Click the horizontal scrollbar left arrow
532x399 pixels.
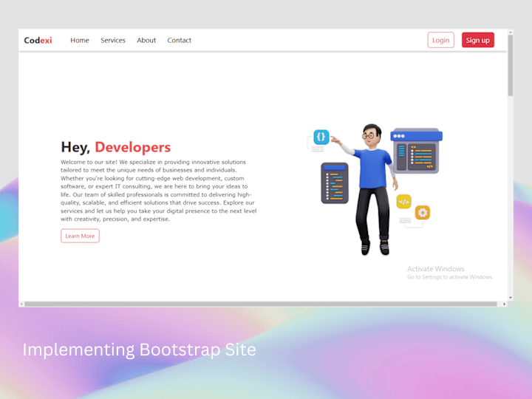(x=21, y=304)
